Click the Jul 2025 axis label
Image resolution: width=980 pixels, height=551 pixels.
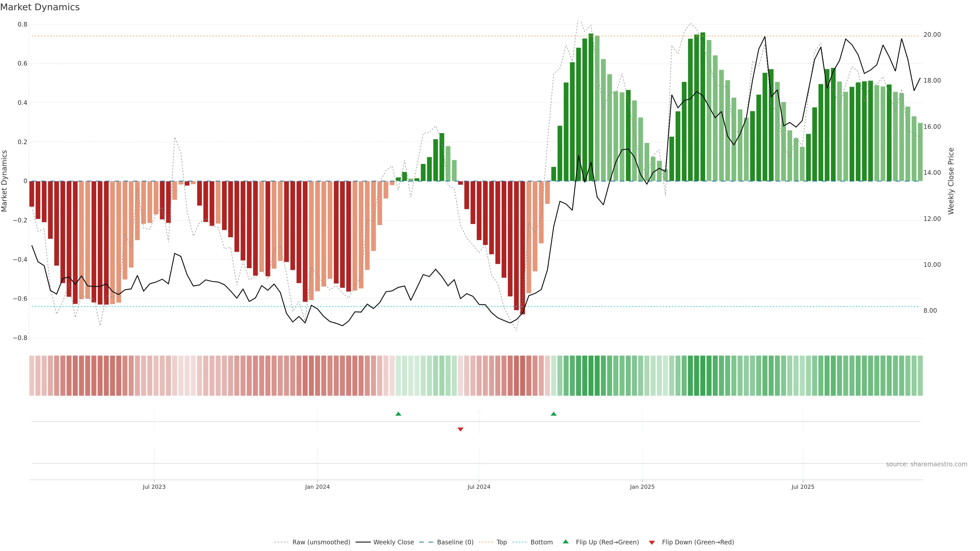[x=803, y=487]
